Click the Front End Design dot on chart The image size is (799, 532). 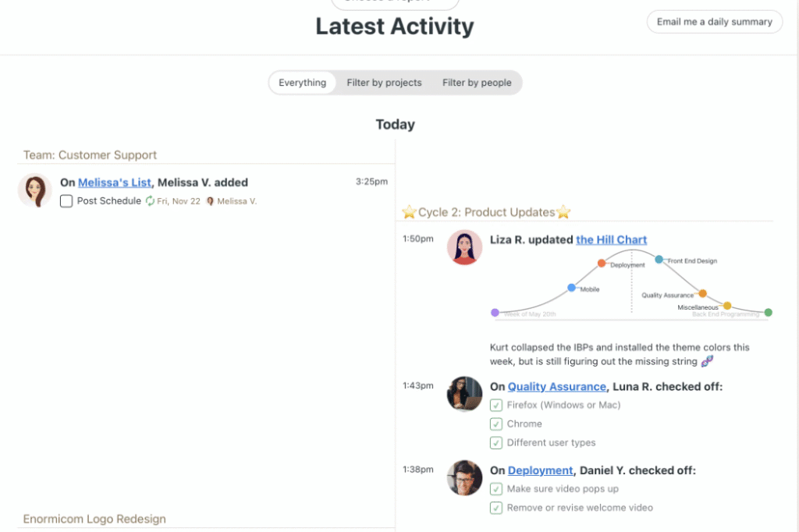[659, 259]
